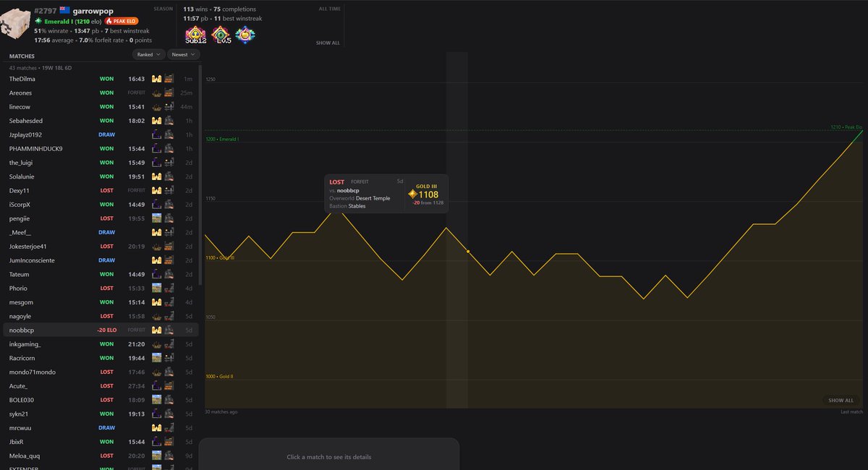The image size is (868, 470).
Task: Open the Jokesterjoe41 match
Action: click(101, 247)
